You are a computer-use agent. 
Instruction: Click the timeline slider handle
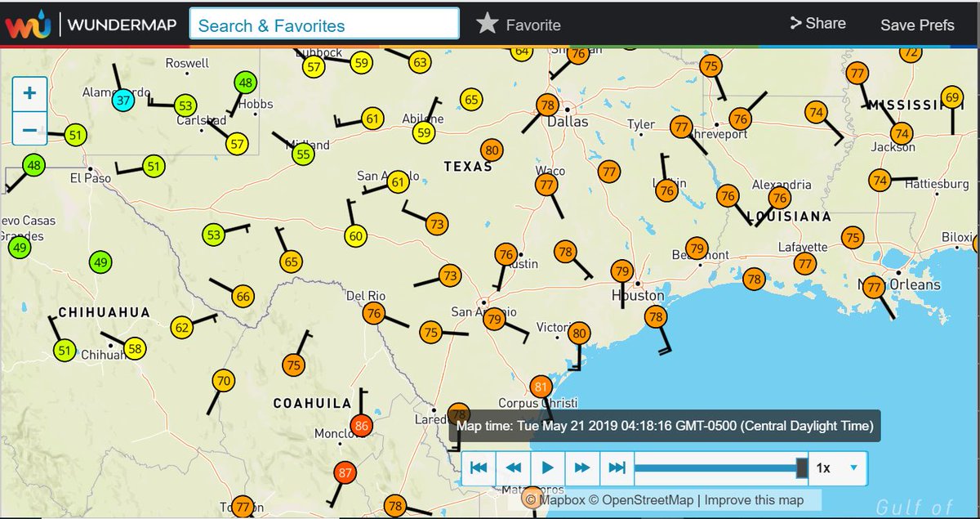coord(802,468)
